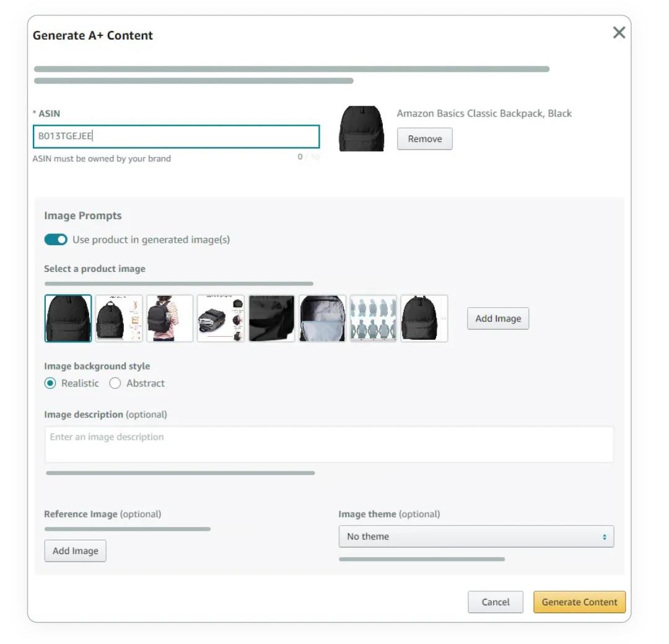Choose the open backpack interior thumbnail

[x=322, y=318]
